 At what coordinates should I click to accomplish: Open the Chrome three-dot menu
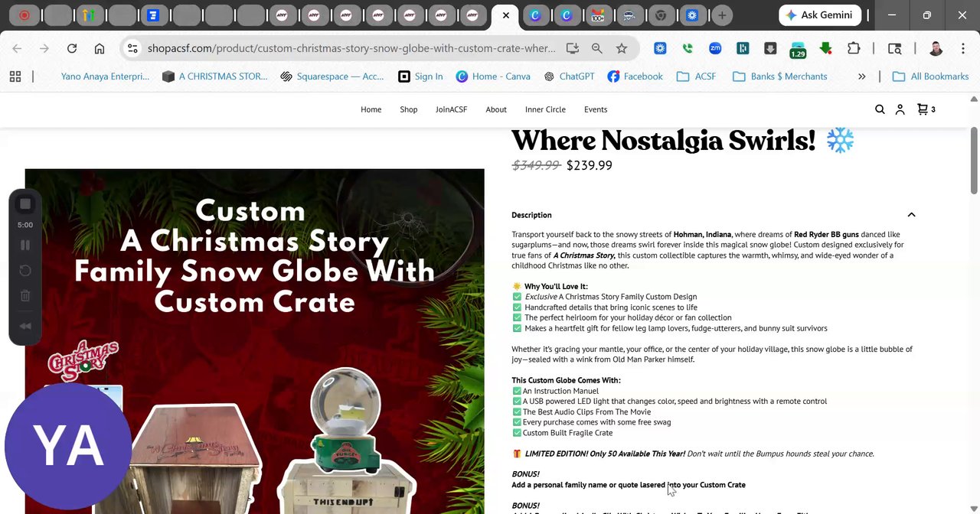coord(962,48)
